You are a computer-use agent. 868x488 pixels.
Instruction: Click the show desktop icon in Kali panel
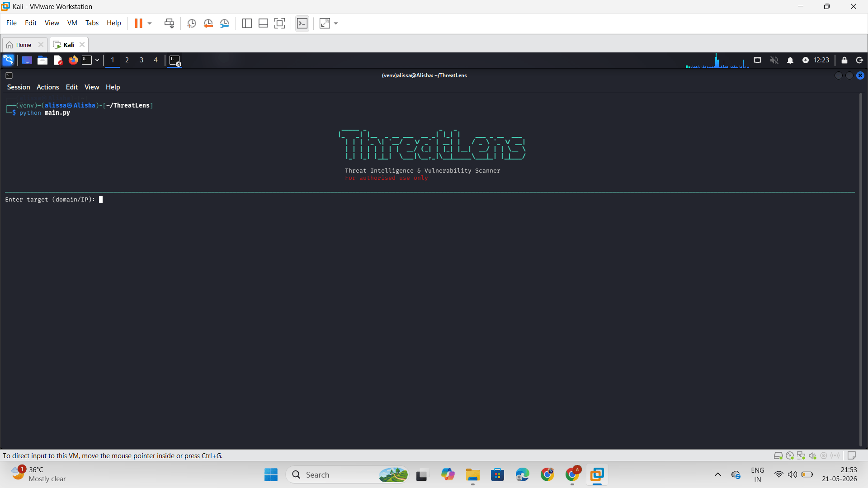(x=27, y=60)
